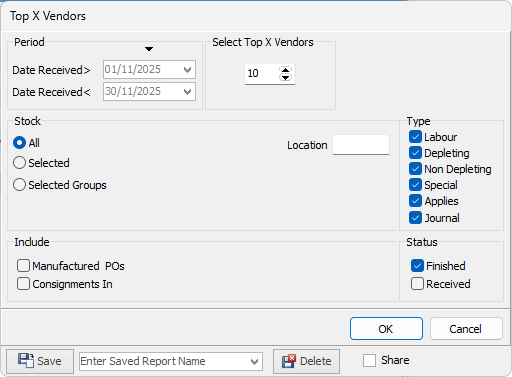Select the All stock radio button

(19, 143)
